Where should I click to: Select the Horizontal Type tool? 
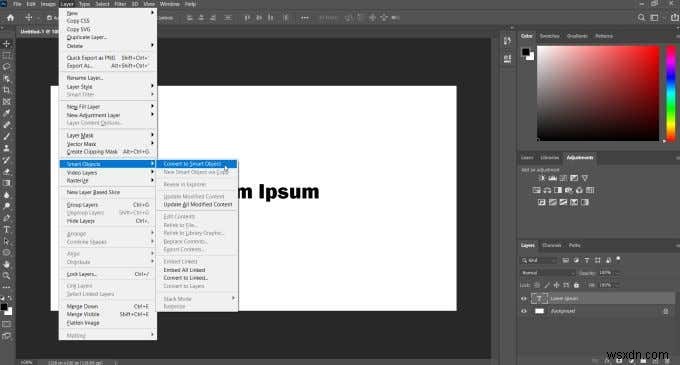point(7,230)
